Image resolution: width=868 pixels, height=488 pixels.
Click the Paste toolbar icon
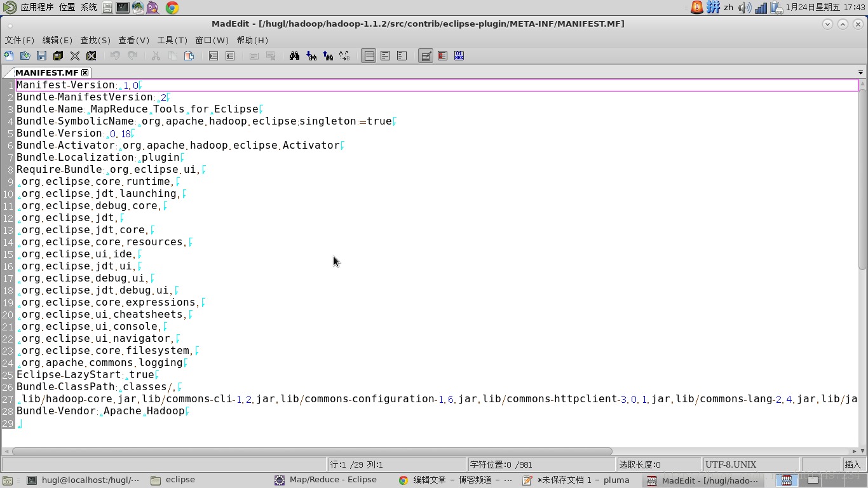coord(189,55)
